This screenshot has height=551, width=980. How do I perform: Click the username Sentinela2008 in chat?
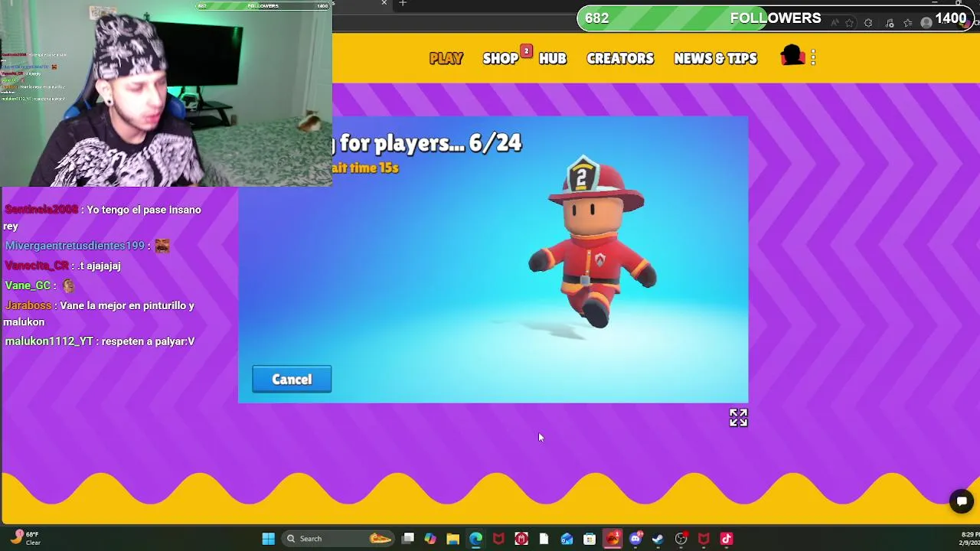pos(41,210)
